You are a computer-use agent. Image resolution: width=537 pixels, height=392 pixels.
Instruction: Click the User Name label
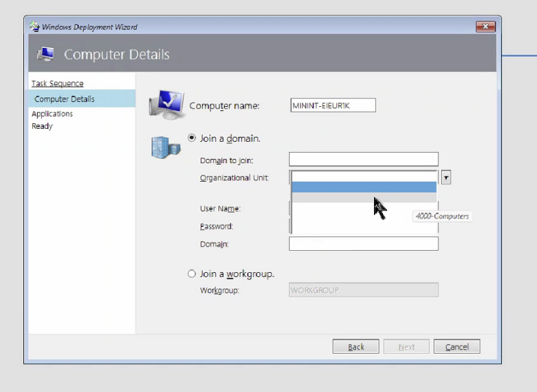(x=221, y=208)
